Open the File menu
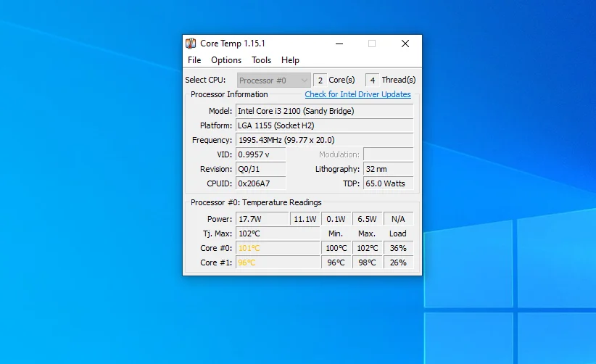596x364 pixels. [x=194, y=60]
